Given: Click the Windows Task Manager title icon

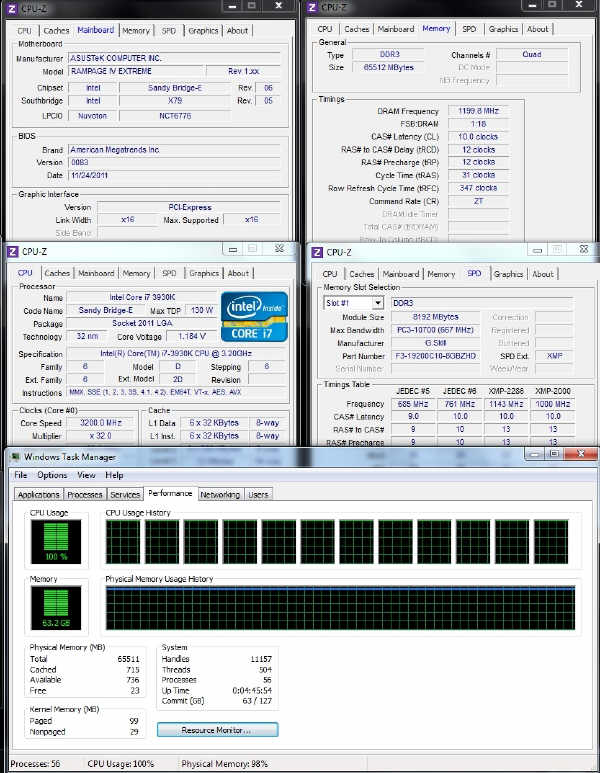Looking at the screenshot, I should coord(15,457).
